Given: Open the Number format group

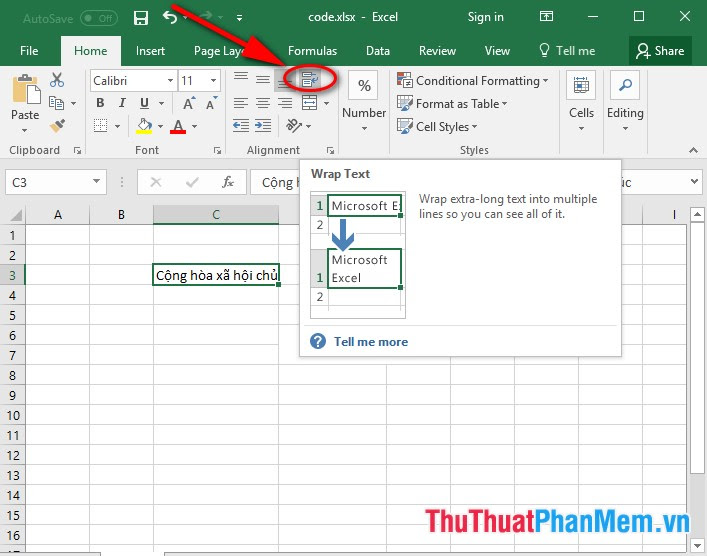Looking at the screenshot, I should pos(364,103).
